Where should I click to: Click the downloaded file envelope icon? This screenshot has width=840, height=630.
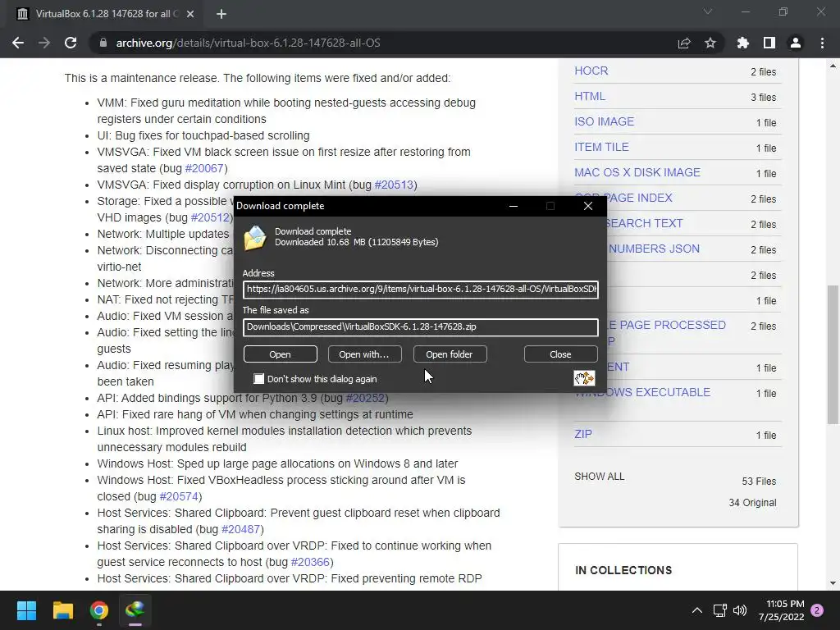tap(255, 237)
